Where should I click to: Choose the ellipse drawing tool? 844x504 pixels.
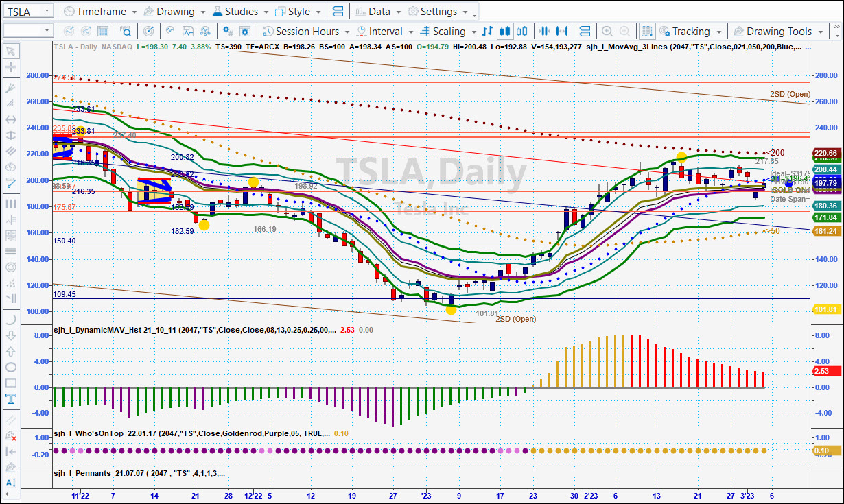[x=10, y=367]
